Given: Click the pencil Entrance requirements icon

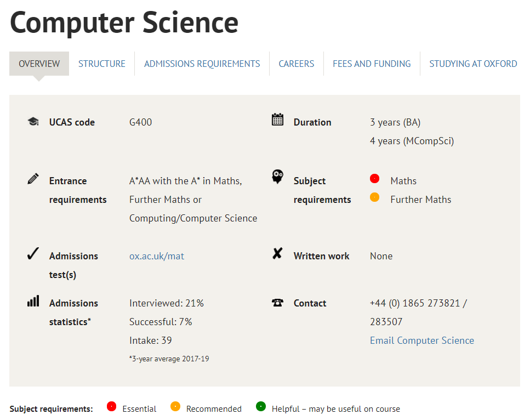Looking at the screenshot, I should [x=33, y=179].
